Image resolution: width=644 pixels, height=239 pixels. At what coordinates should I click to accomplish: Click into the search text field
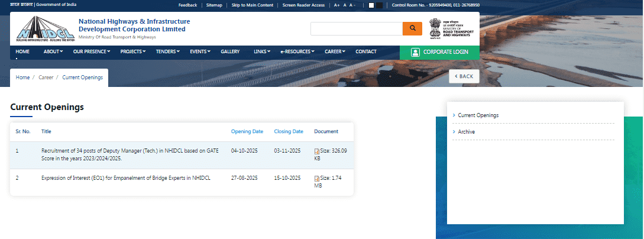(356, 29)
